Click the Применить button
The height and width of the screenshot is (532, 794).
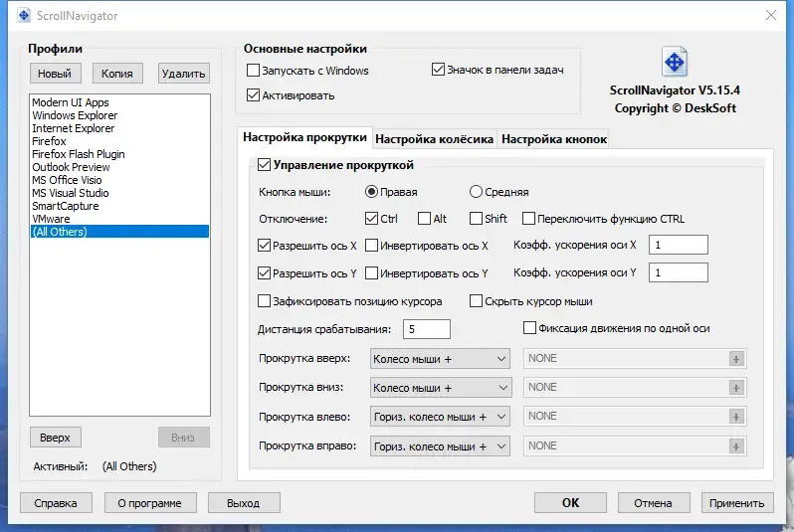(x=736, y=503)
